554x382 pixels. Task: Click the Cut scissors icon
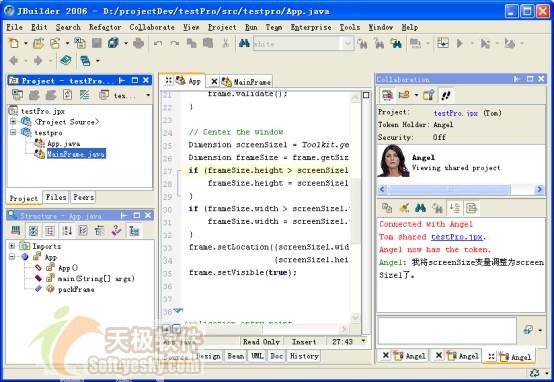point(225,43)
